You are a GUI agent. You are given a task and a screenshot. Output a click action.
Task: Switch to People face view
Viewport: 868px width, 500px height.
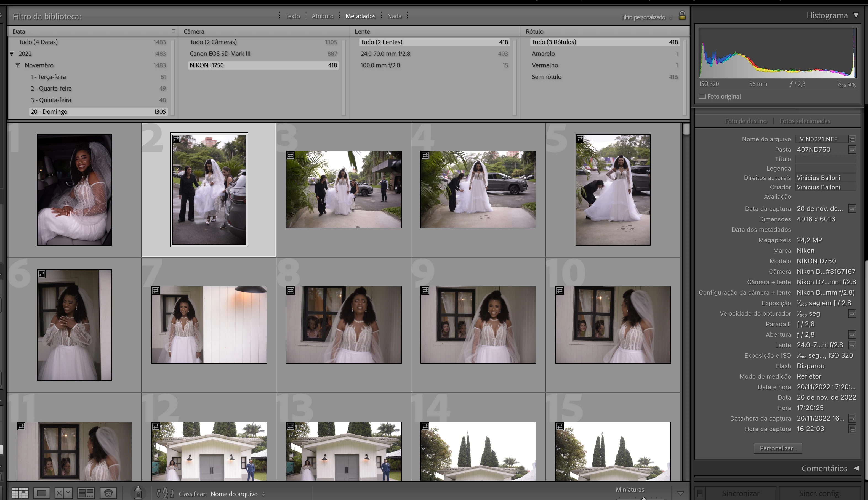[108, 493]
